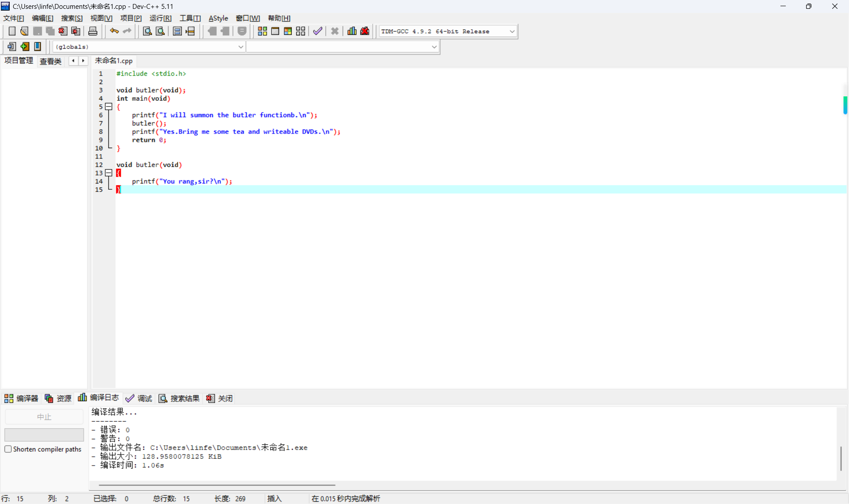Click the Debug checkmark icon in toolbar
The width and height of the screenshot is (849, 504).
pyautogui.click(x=317, y=31)
